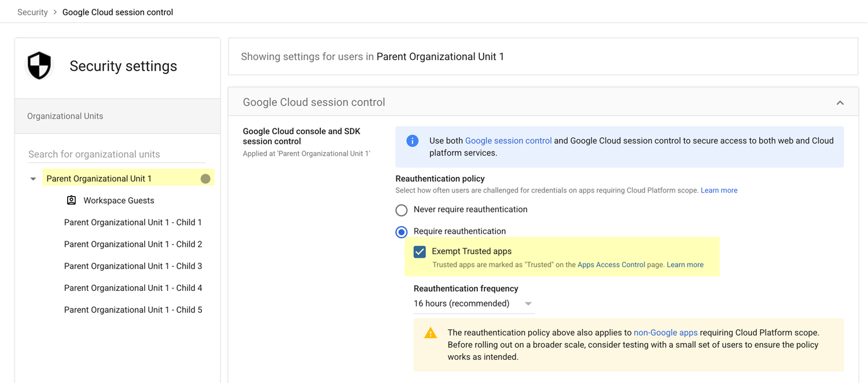Select Require reauthentication radio button
The image size is (868, 383).
click(402, 232)
